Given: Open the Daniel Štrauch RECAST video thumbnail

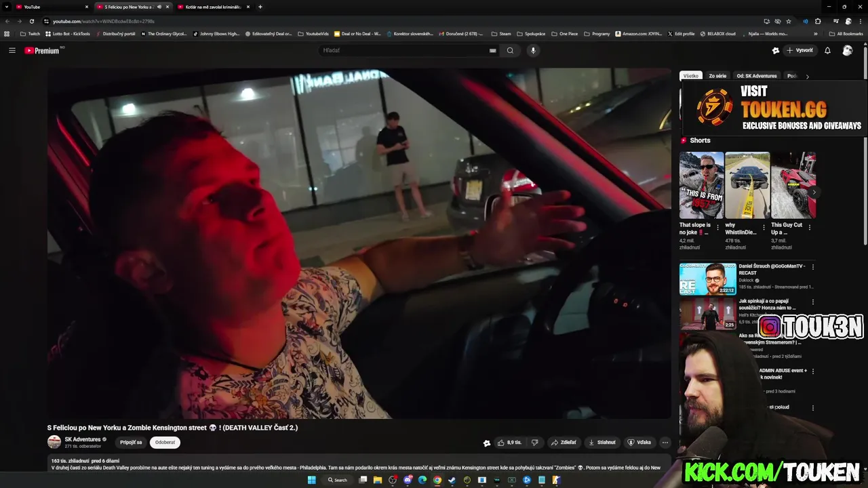Looking at the screenshot, I should (x=708, y=279).
